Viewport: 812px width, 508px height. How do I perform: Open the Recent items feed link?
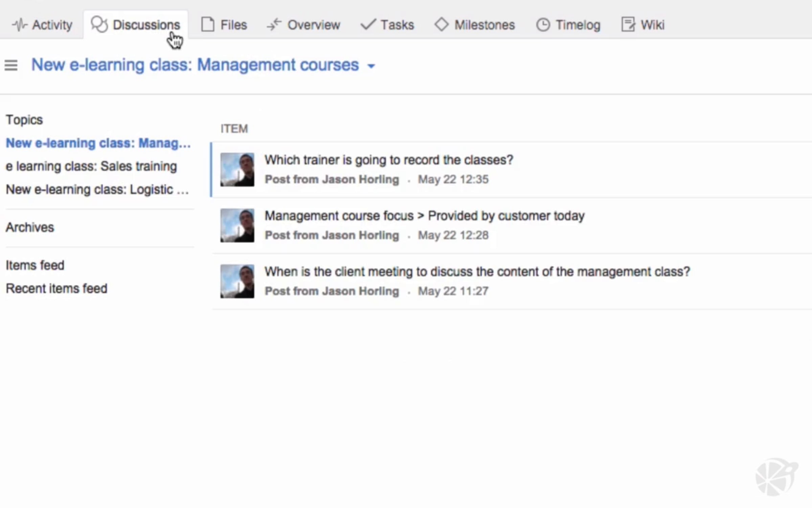pos(57,289)
